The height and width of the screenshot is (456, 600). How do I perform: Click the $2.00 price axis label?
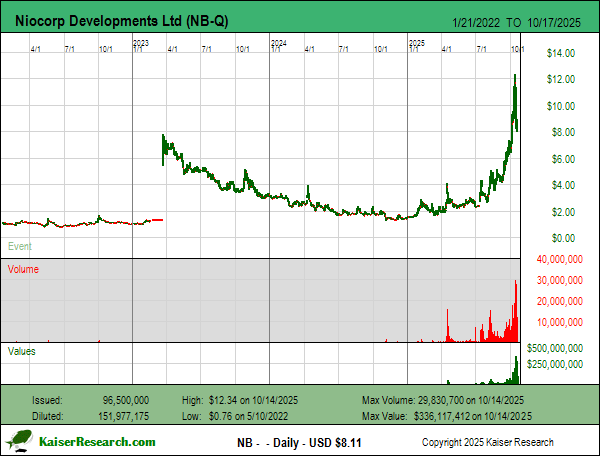[x=563, y=212]
